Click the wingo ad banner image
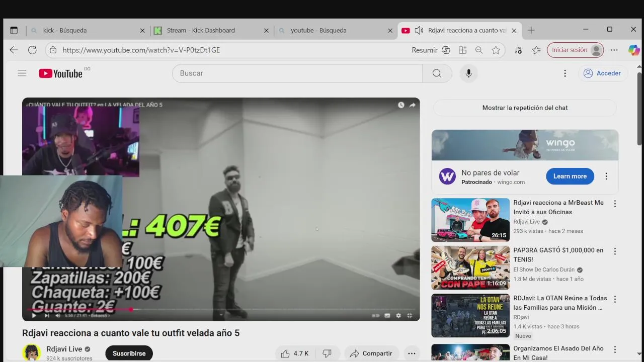The width and height of the screenshot is (644, 362). 525,145
